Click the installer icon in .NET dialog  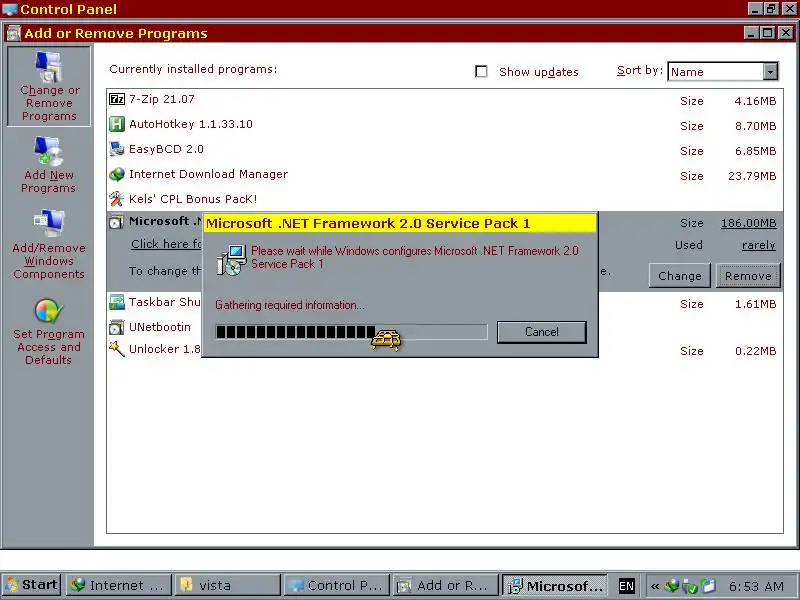[232, 260]
